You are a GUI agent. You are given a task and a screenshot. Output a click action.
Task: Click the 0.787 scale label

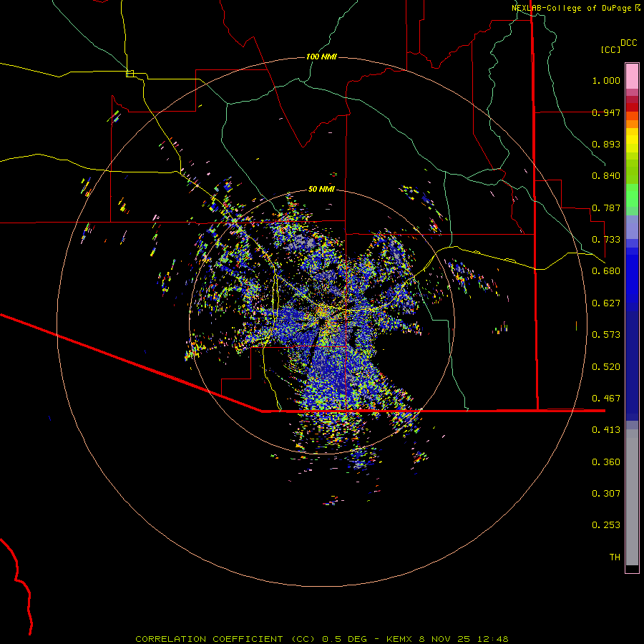(x=606, y=208)
